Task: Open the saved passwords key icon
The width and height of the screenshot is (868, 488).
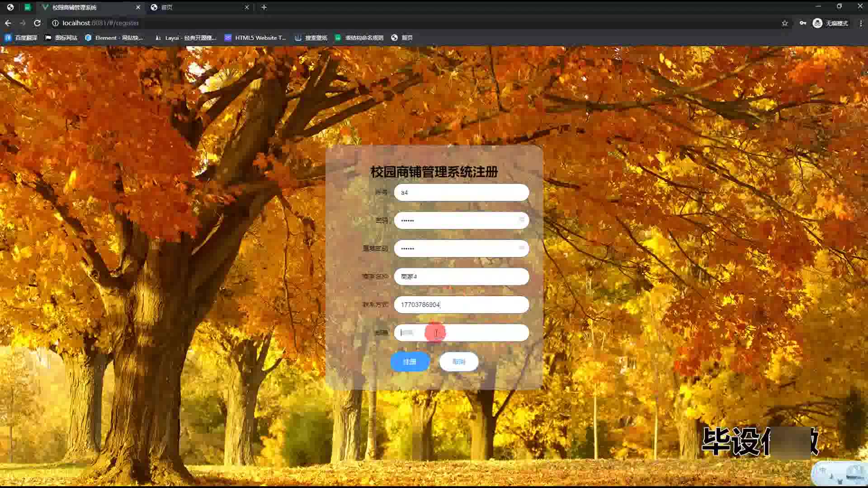Action: 803,23
